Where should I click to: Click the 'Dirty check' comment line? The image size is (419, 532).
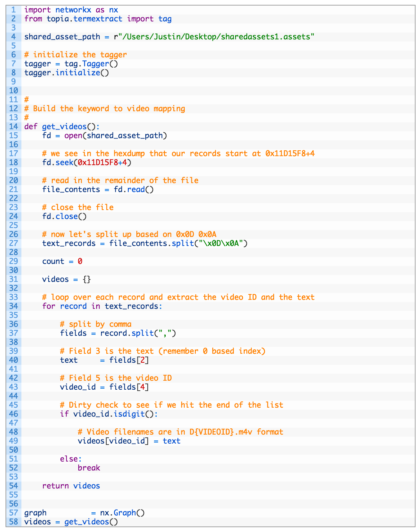[x=172, y=405]
